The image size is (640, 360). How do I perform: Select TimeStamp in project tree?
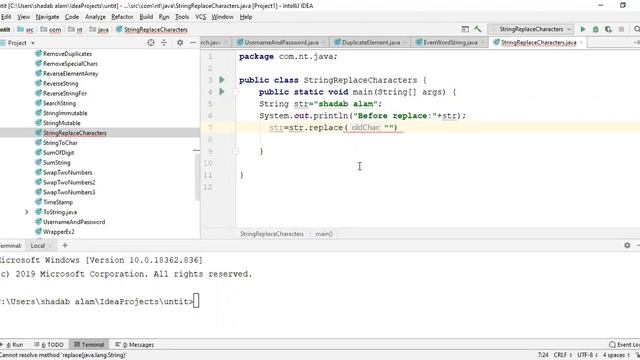point(58,202)
